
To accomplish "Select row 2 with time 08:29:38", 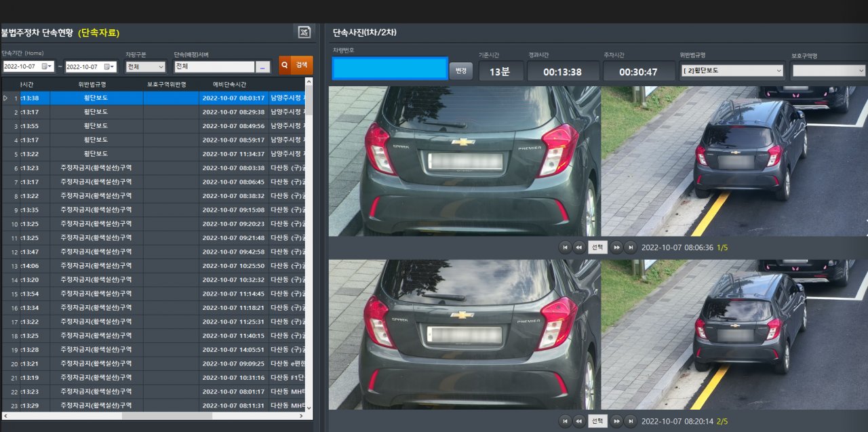I will pos(153,112).
